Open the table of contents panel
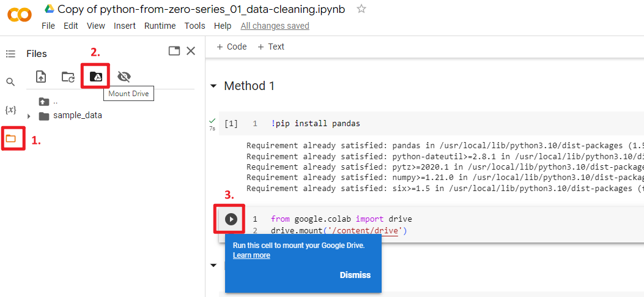This screenshot has height=297, width=644. [10, 54]
